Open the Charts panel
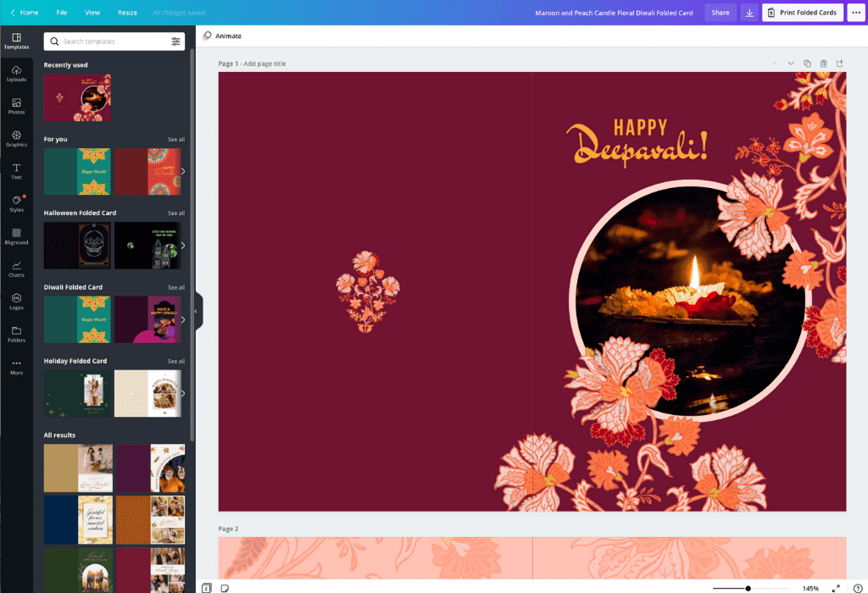The height and width of the screenshot is (593, 868). [17, 269]
